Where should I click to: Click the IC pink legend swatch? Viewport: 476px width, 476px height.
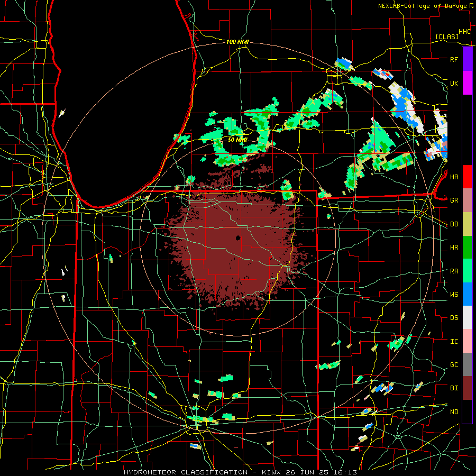(x=467, y=341)
